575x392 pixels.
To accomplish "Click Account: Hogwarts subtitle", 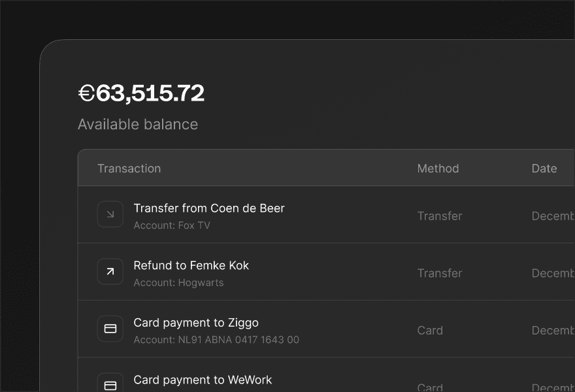I will (x=178, y=283).
